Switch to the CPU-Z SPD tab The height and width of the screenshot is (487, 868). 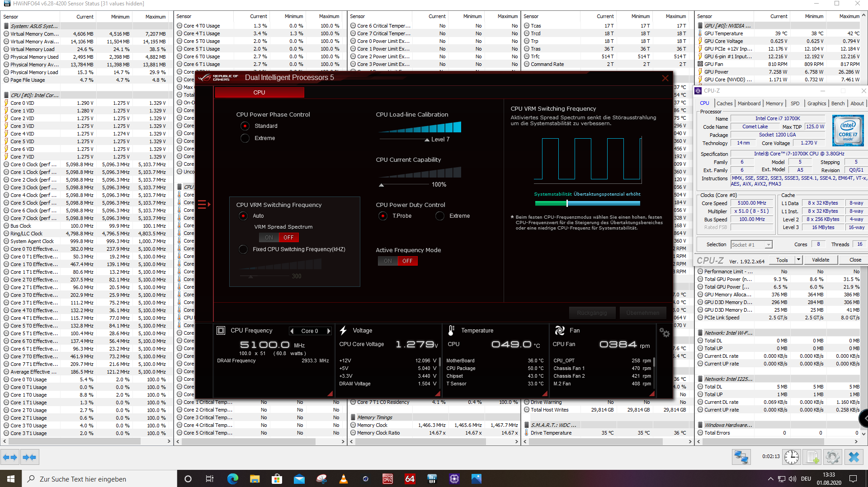(795, 103)
